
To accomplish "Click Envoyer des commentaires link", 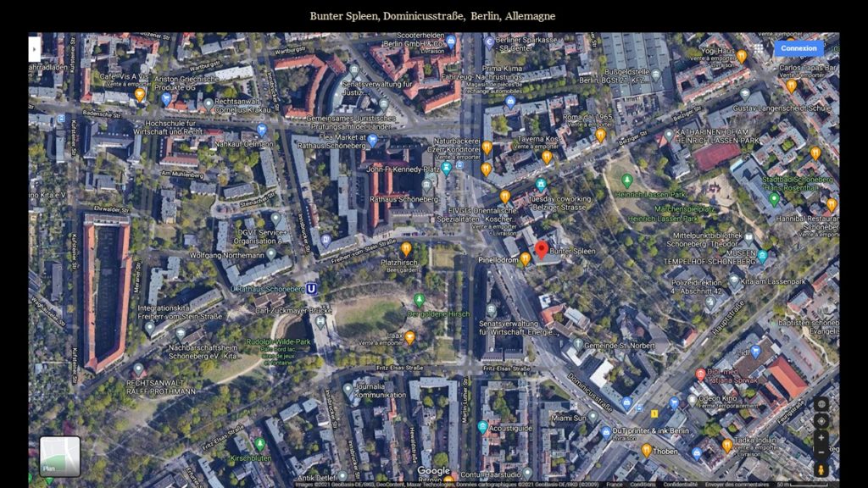I will pos(736,484).
